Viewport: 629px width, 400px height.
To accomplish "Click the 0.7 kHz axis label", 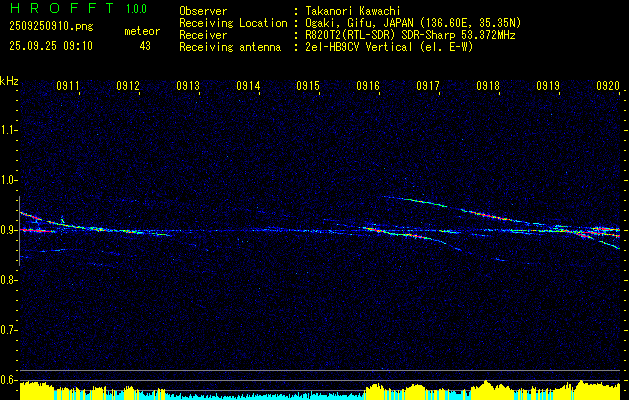I will pyautogui.click(x=9, y=330).
